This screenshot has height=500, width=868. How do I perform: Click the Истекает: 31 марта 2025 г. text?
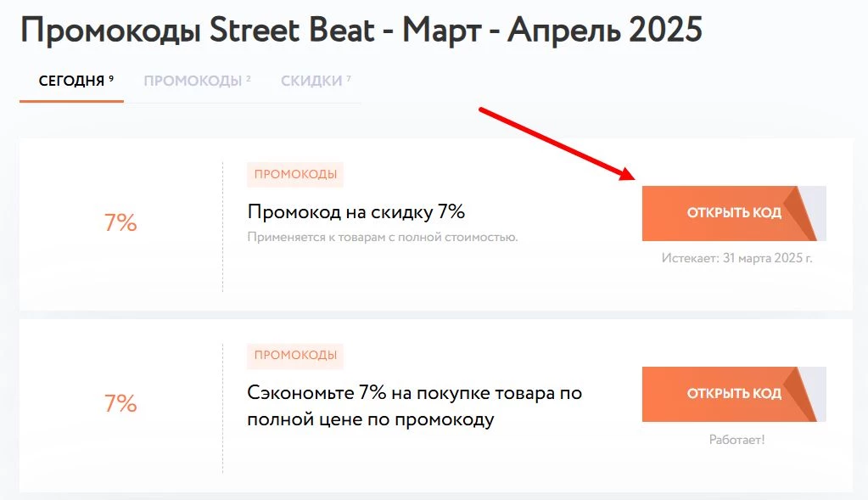(x=736, y=258)
